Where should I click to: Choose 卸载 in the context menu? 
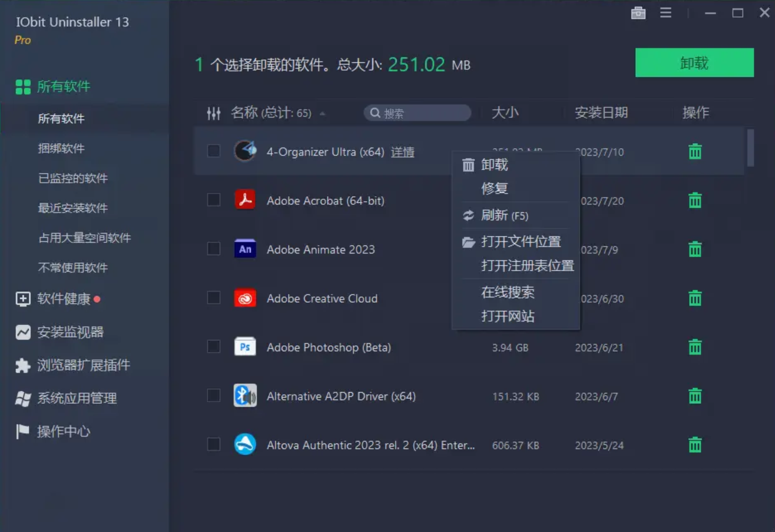[x=516, y=165]
